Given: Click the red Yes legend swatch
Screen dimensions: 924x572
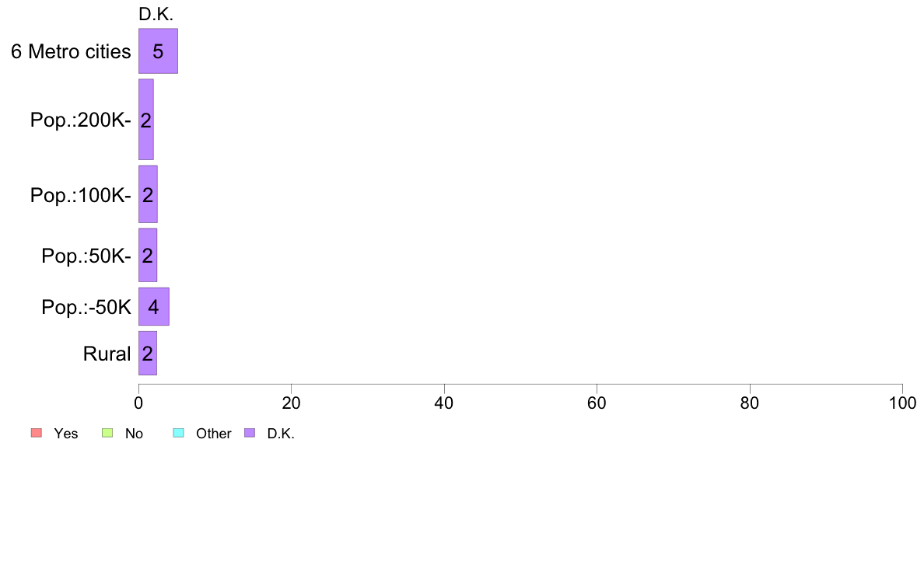Looking at the screenshot, I should [x=37, y=433].
